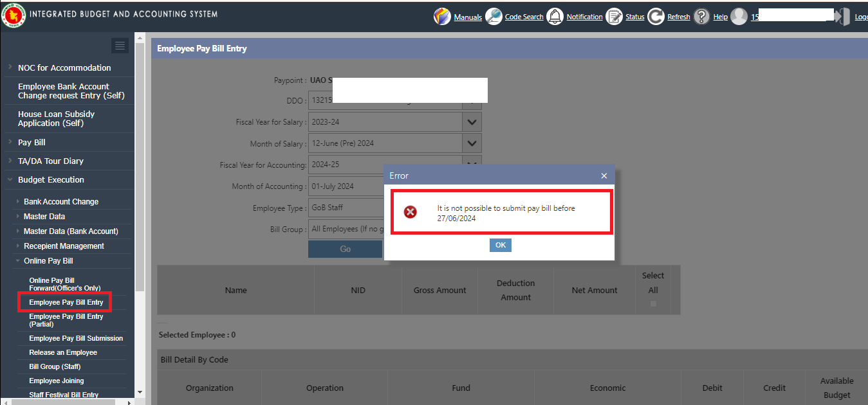Select Employee Pay Bill Submission in the sidebar
This screenshot has height=405, width=868.
pyautogui.click(x=75, y=338)
